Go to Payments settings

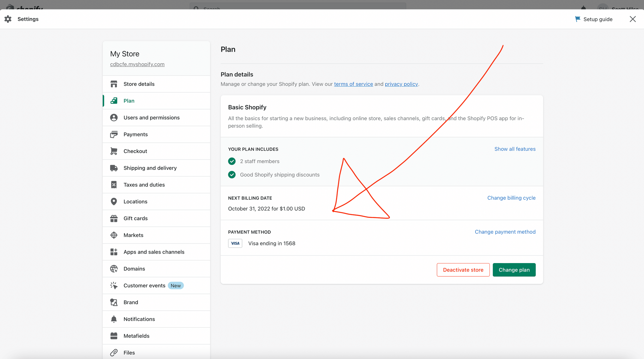tap(156, 134)
